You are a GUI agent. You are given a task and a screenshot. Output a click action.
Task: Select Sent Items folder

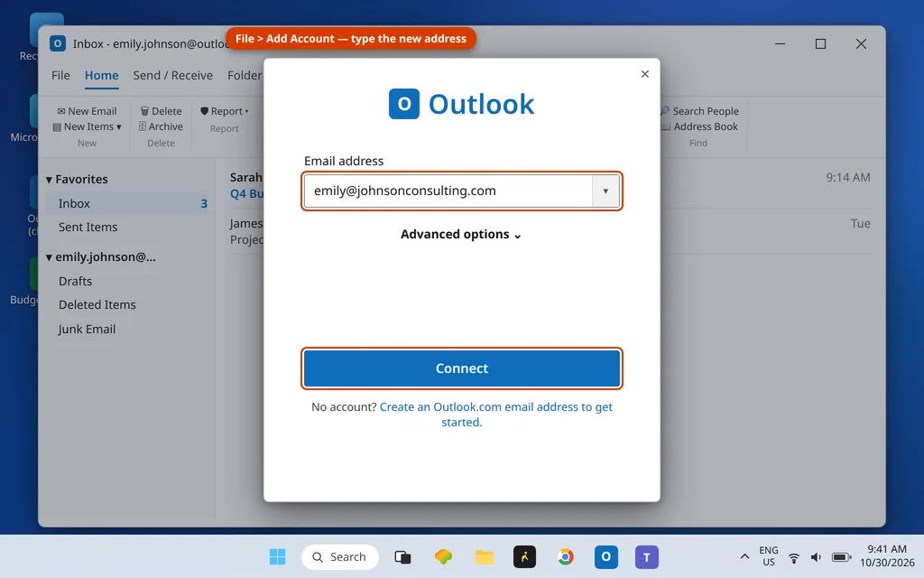click(x=88, y=227)
